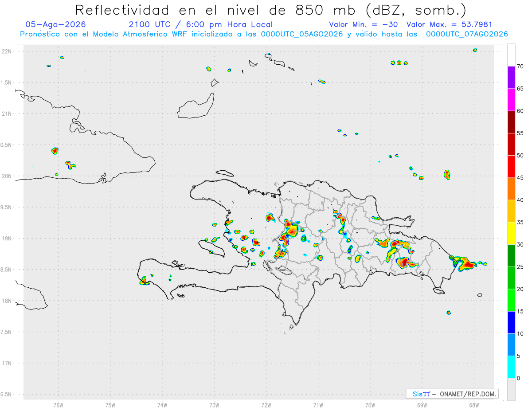This screenshot has width=532, height=411.
Task: Click the longitude label '73W'
Action: (x=214, y=405)
